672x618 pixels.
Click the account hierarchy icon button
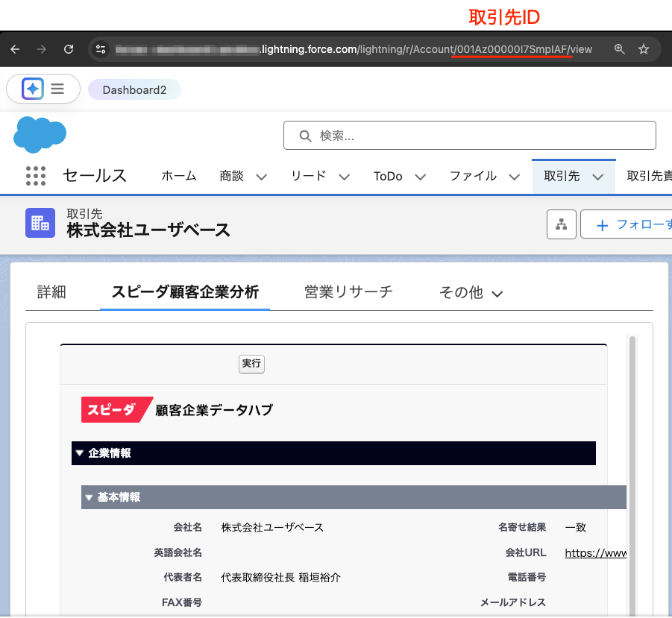coord(561,224)
